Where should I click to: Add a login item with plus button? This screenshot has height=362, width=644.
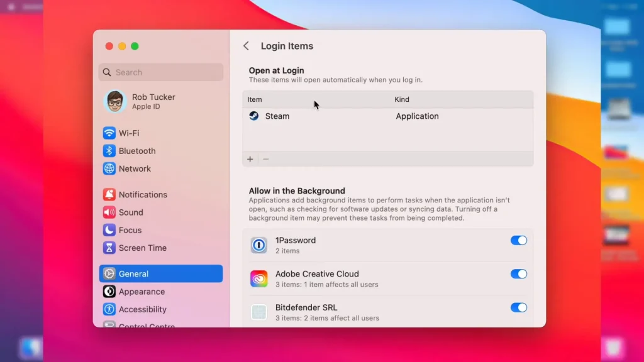pos(250,159)
